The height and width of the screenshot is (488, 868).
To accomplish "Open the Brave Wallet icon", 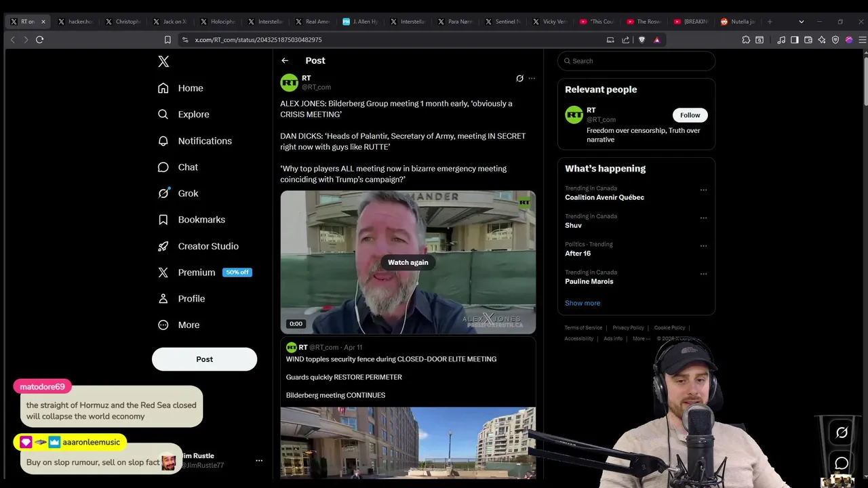I will pos(808,40).
